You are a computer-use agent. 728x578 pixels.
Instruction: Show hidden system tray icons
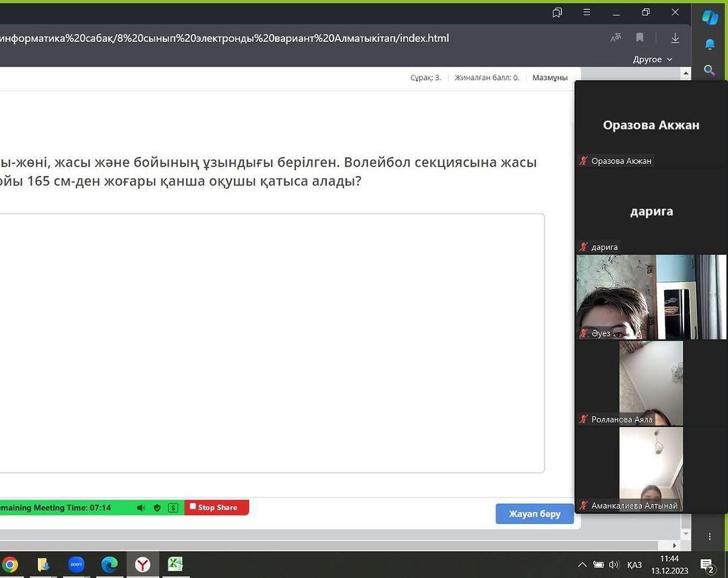point(582,565)
